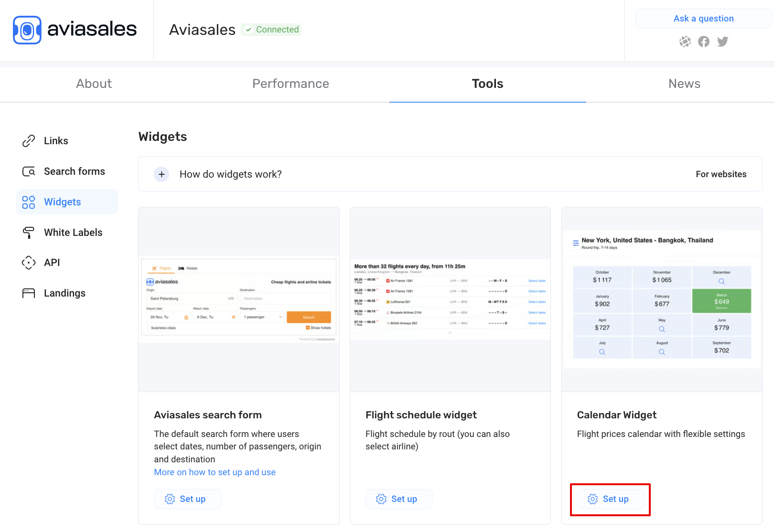The image size is (774, 532).
Task: Open the Twitter social icon
Action: point(723,42)
